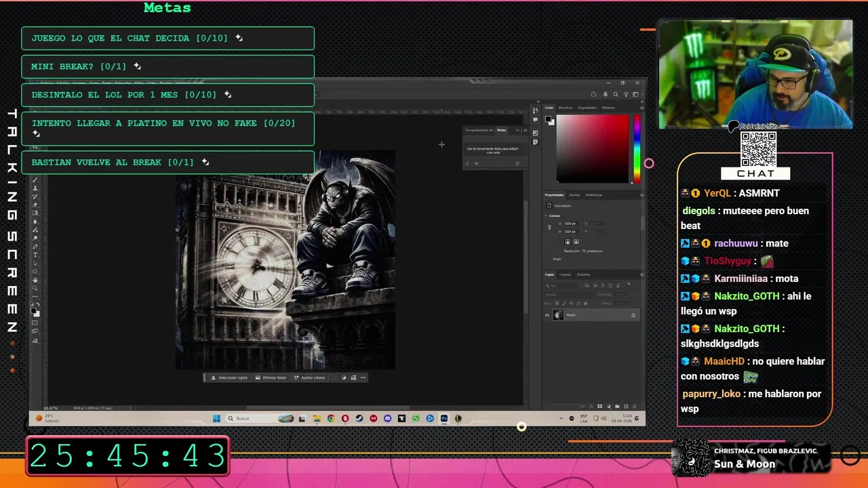Collapse the Lienzo section
The image size is (868, 488).
(545, 216)
